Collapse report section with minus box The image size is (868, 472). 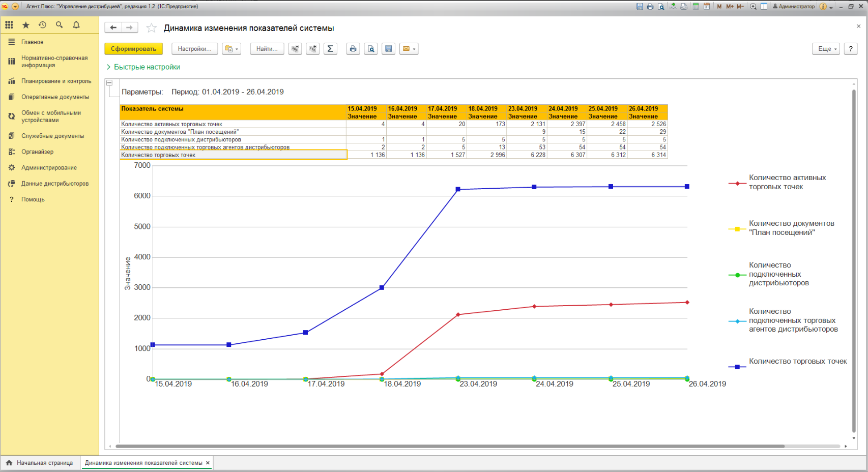click(109, 83)
